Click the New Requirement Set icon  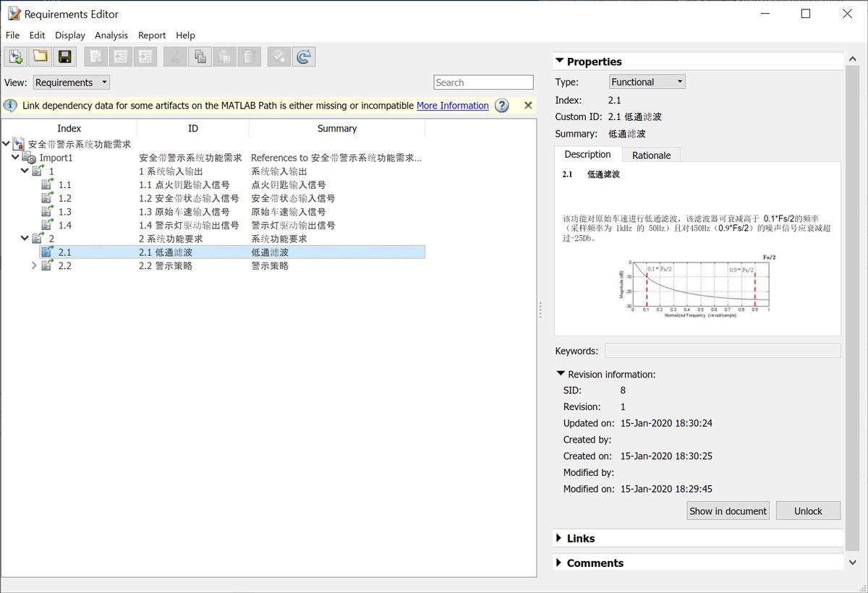(15, 57)
